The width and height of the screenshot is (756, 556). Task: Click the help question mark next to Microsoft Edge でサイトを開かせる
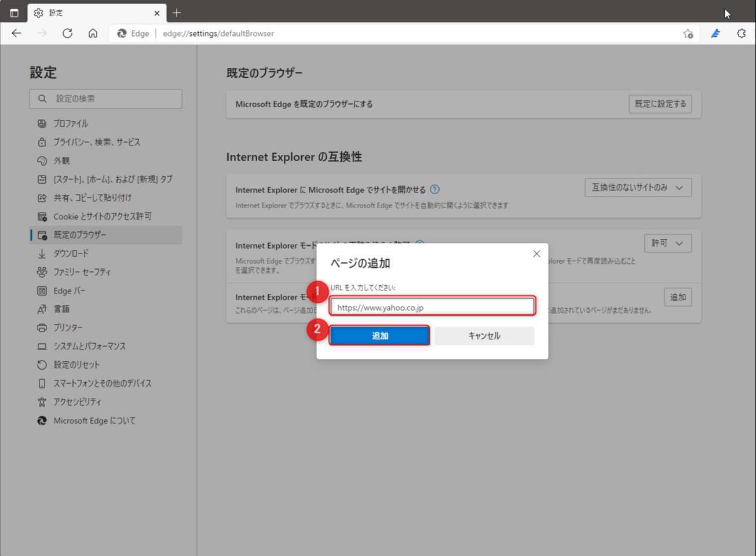point(435,190)
